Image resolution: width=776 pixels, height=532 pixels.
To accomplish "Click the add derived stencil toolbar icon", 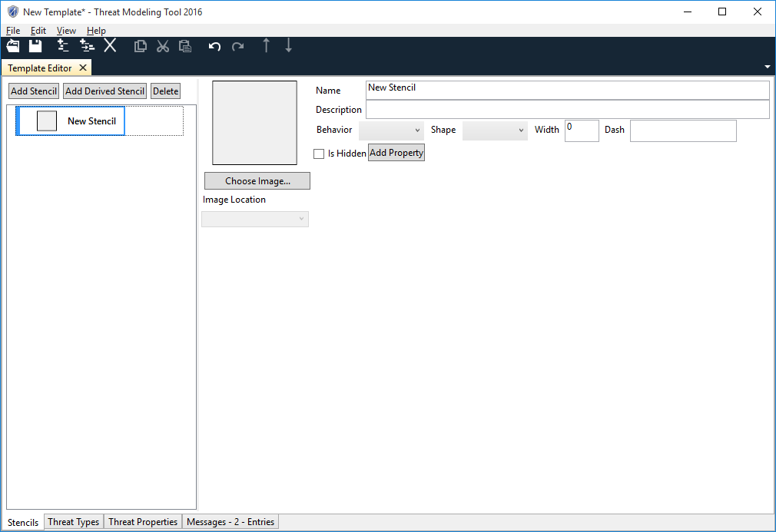I will tap(87, 46).
